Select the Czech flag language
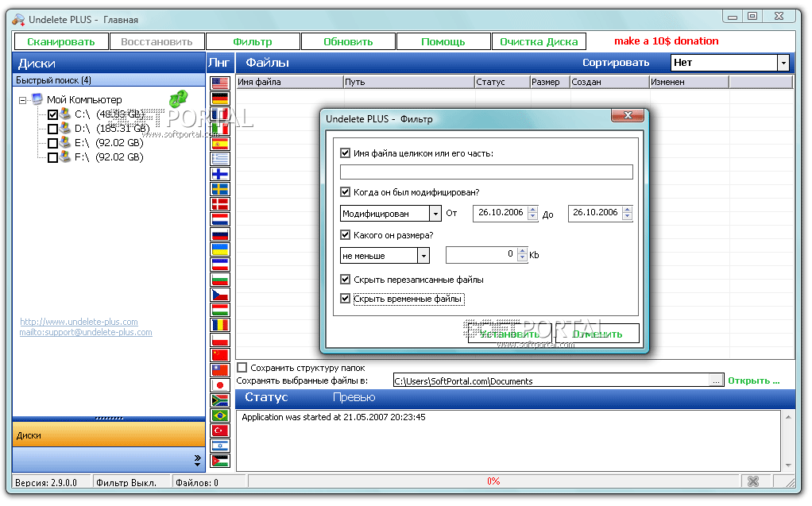The height and width of the screenshot is (506, 812). [x=220, y=295]
